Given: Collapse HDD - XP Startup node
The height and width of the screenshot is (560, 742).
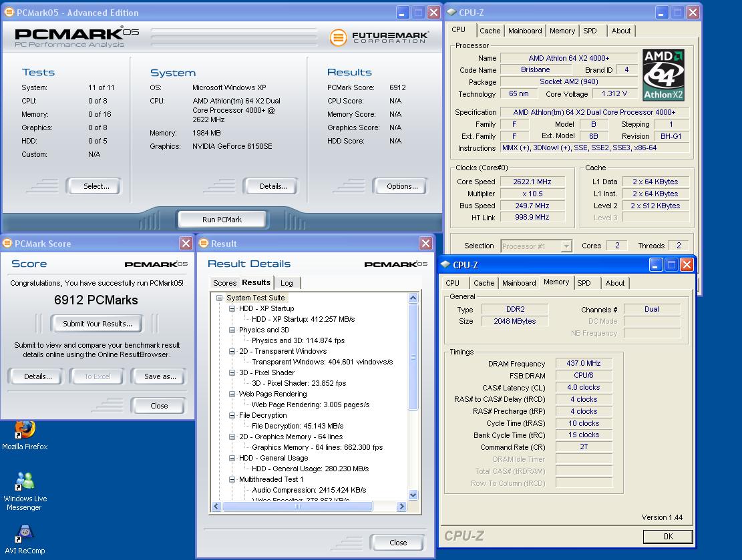Looking at the screenshot, I should coord(232,308).
